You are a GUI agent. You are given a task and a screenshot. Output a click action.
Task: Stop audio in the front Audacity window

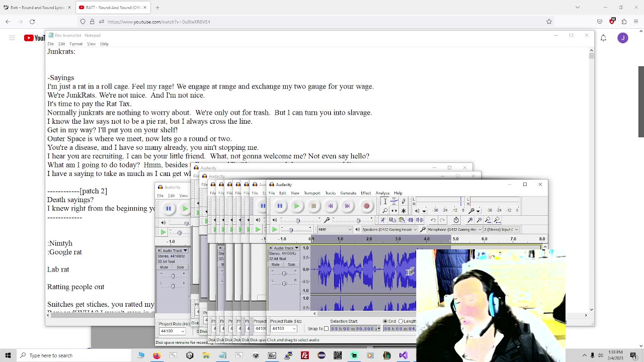313,206
